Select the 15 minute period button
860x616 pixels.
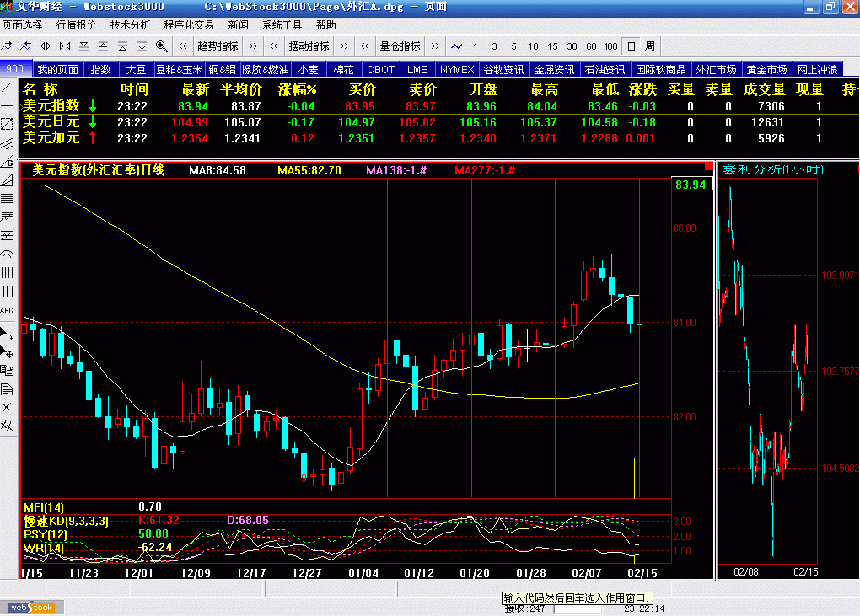[552, 46]
